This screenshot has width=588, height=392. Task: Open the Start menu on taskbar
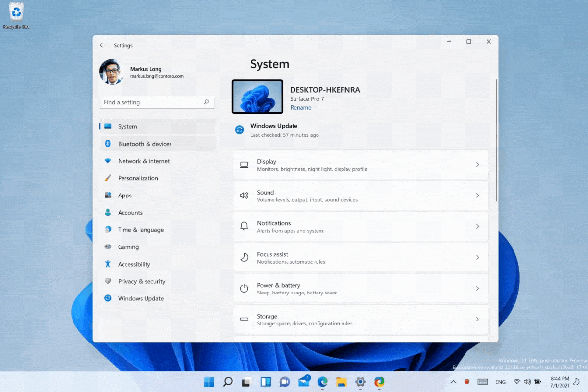(209, 382)
